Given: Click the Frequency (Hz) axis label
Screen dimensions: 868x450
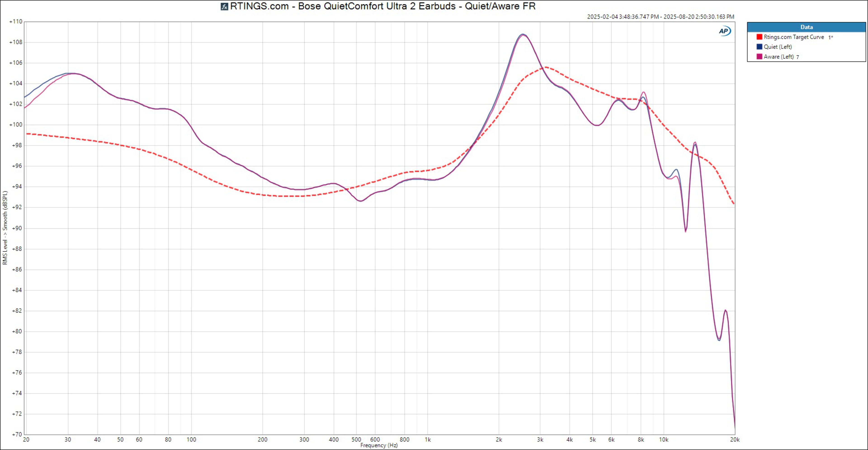Looking at the screenshot, I should (x=379, y=445).
